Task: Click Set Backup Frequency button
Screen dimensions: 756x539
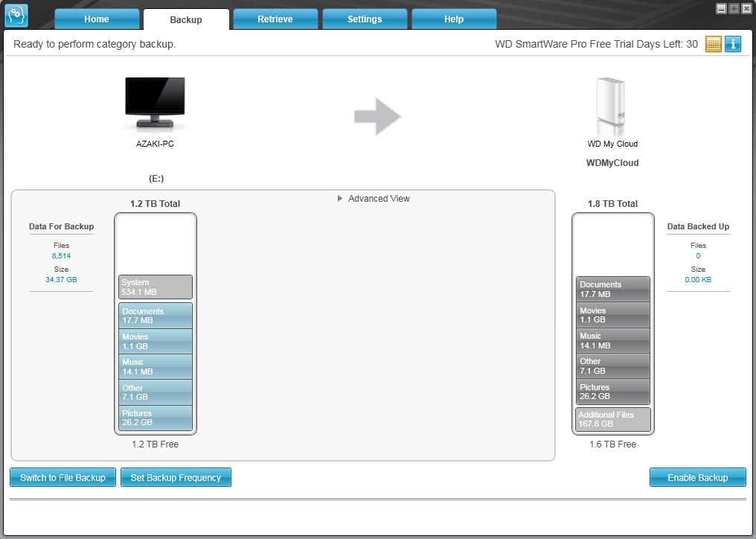Action: click(x=176, y=477)
